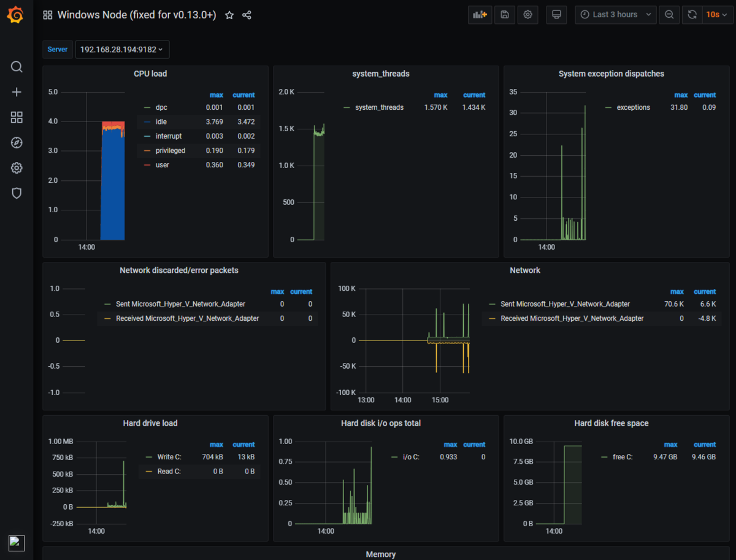Cycle view mode with monitor icon

(x=556, y=15)
